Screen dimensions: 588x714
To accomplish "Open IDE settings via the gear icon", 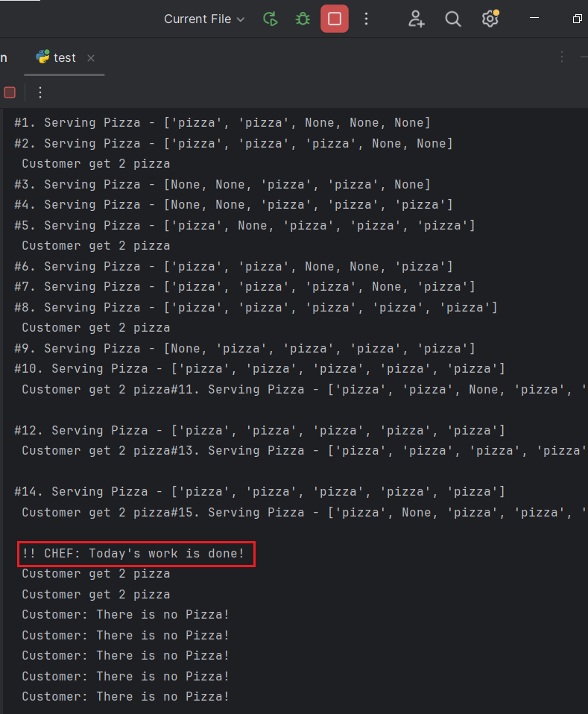I will (490, 19).
